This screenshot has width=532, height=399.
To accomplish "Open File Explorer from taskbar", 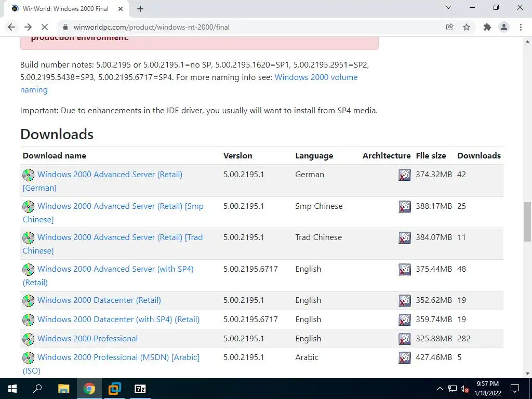I will (x=63, y=389).
